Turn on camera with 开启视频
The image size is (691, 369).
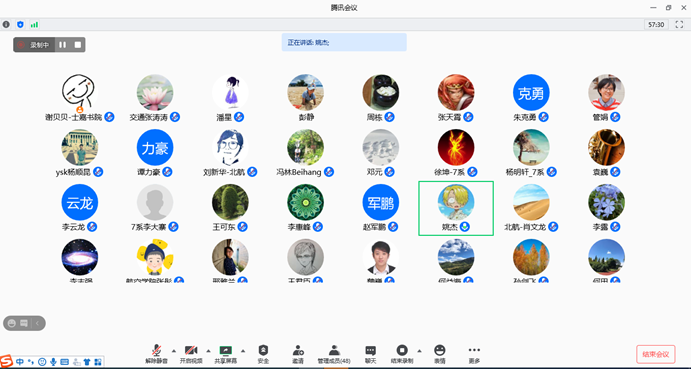point(191,354)
